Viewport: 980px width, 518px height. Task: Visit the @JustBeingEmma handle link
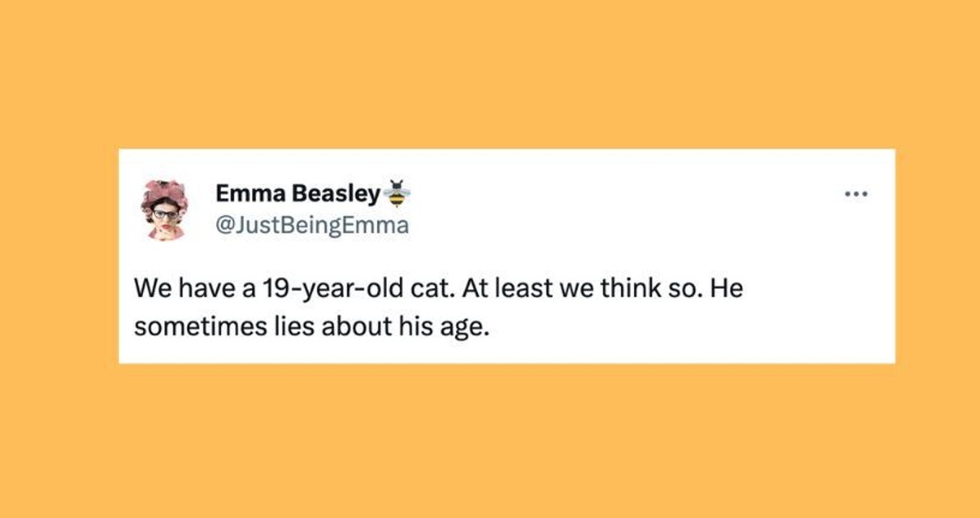[311, 224]
